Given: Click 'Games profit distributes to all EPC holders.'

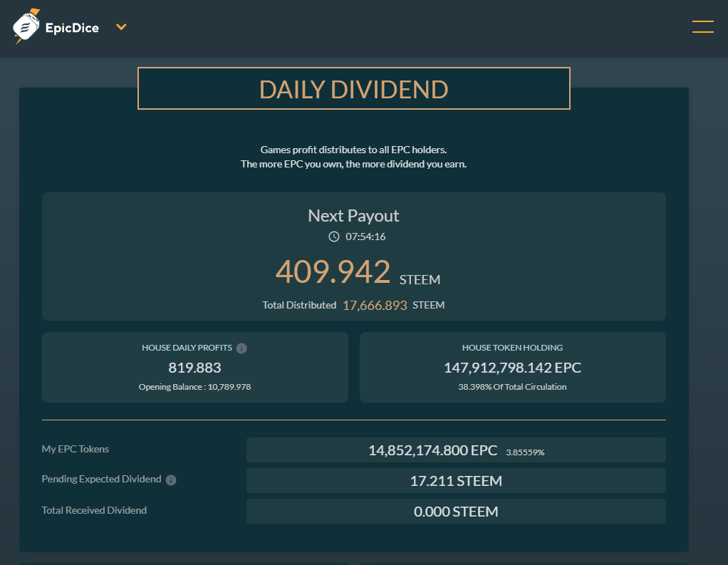Looking at the screenshot, I should (353, 150).
